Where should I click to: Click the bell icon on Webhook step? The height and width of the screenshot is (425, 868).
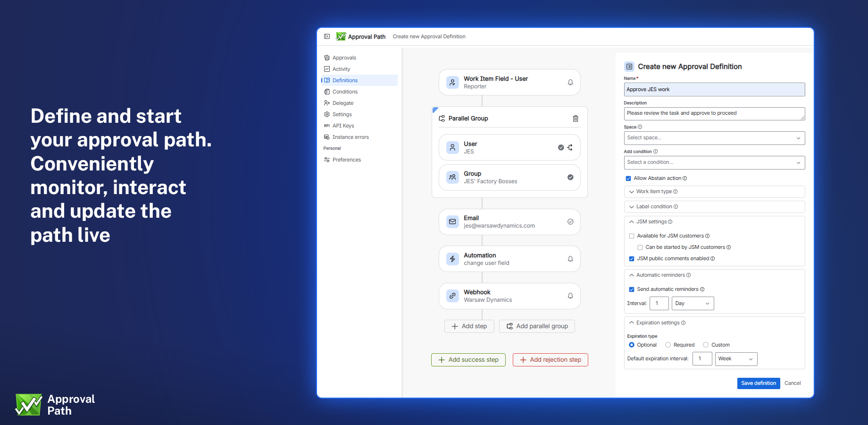point(570,296)
